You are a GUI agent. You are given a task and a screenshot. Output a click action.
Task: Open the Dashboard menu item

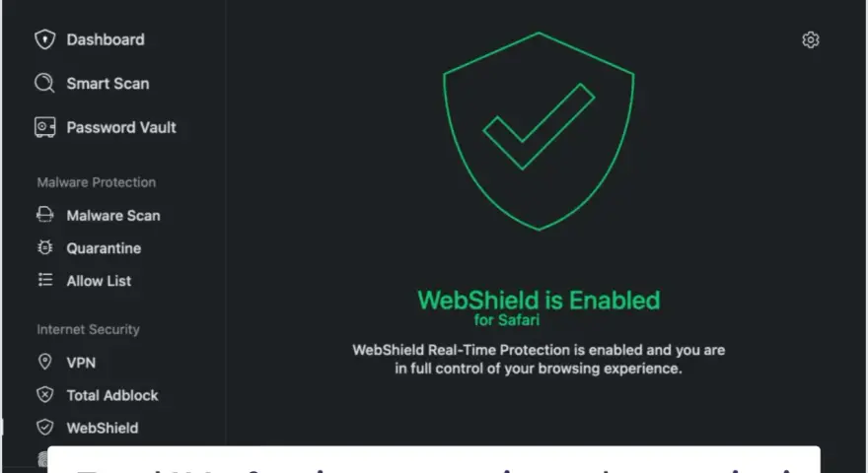[106, 39]
